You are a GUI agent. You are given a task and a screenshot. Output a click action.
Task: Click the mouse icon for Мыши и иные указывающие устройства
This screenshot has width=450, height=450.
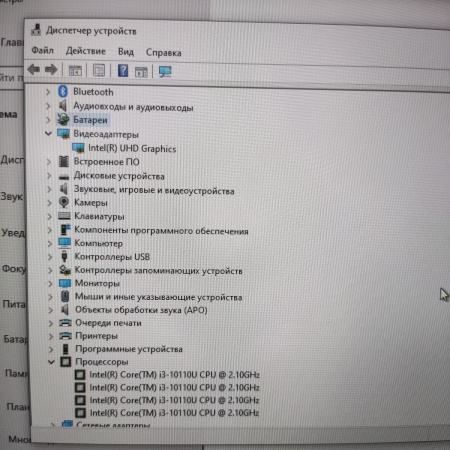65,296
